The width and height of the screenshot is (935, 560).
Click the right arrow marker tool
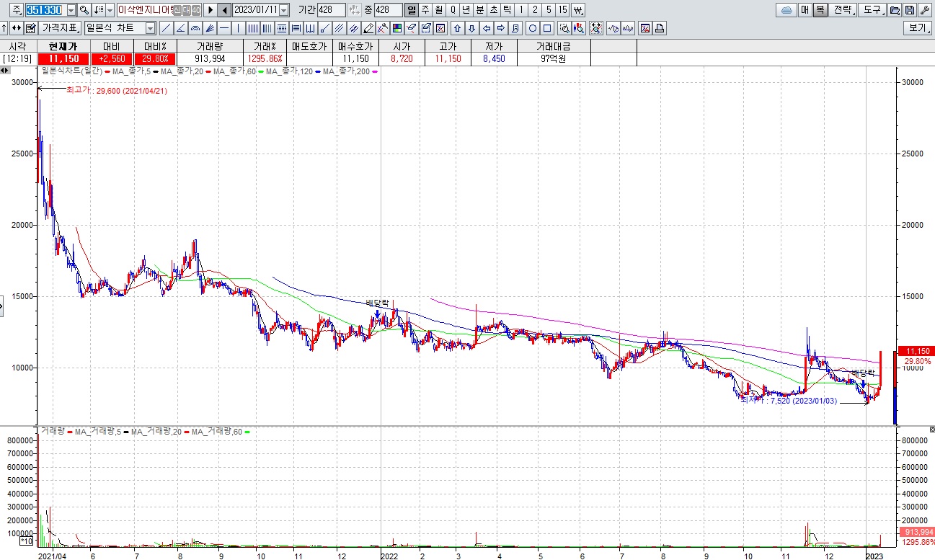coord(501,28)
